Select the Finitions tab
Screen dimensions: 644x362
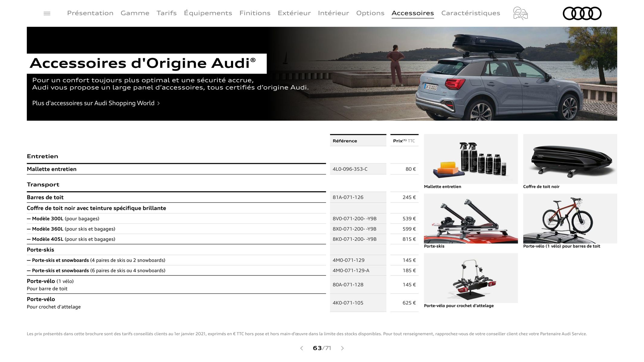click(255, 13)
